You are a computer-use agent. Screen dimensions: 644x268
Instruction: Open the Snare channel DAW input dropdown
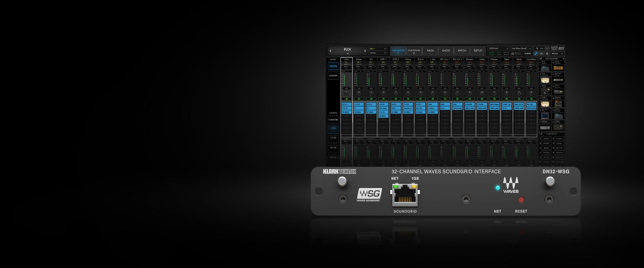pyautogui.click(x=359, y=67)
